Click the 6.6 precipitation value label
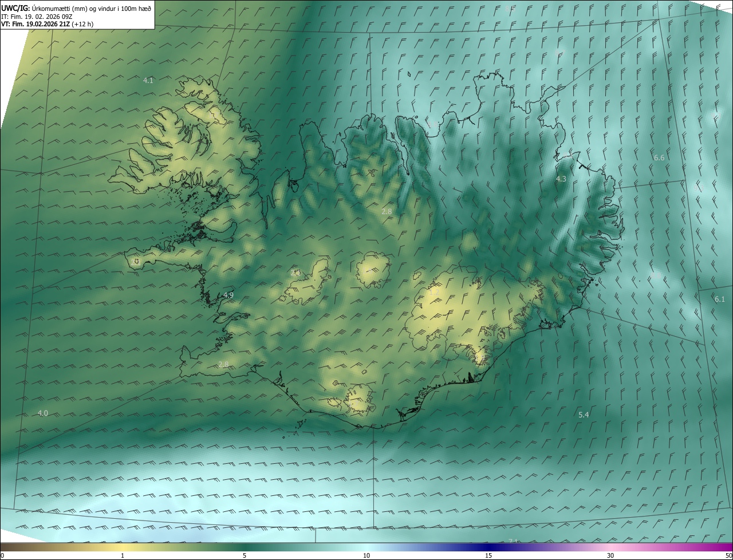 [x=659, y=157]
